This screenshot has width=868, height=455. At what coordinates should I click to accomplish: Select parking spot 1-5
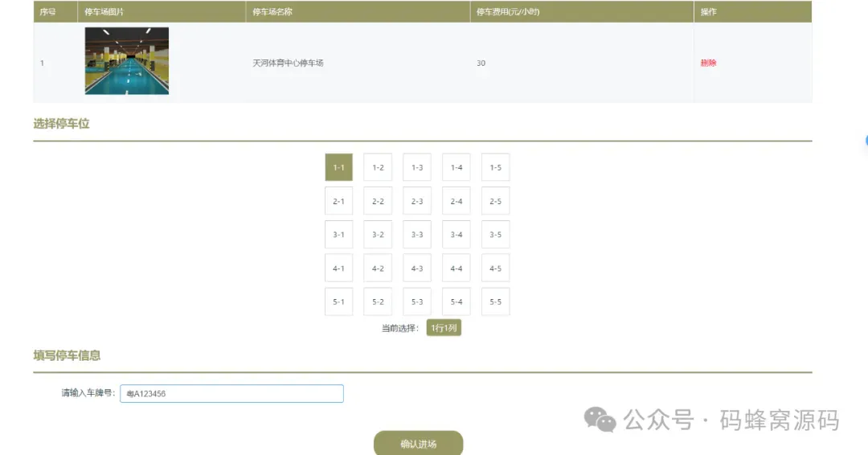(x=495, y=167)
